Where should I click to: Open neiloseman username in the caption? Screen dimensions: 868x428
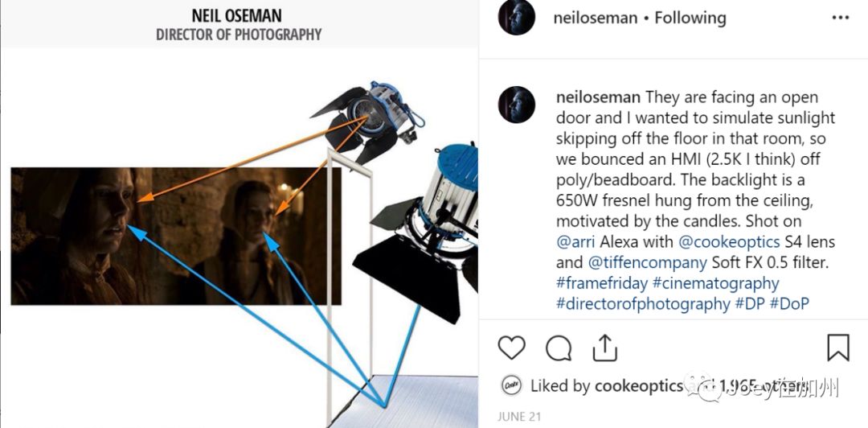[598, 97]
